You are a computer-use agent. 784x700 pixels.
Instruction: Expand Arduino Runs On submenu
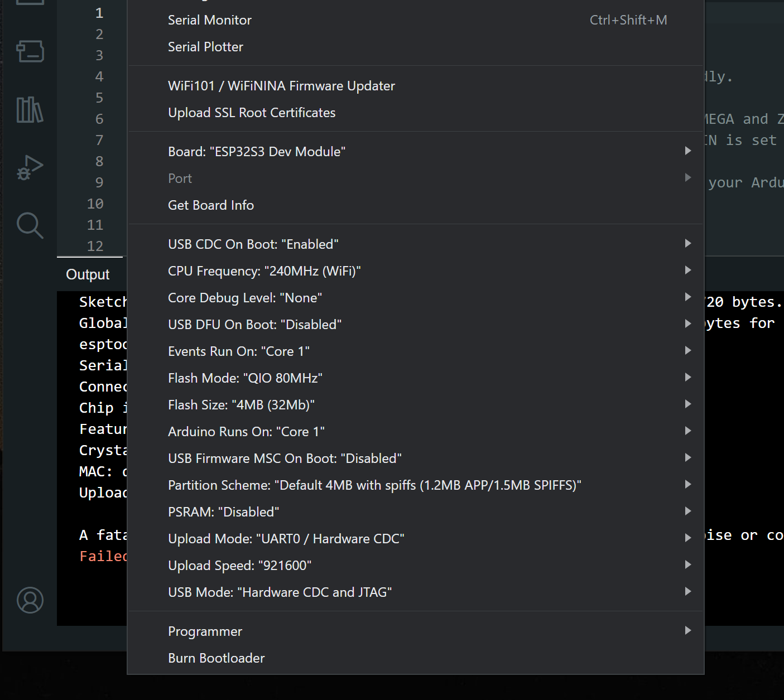point(416,432)
